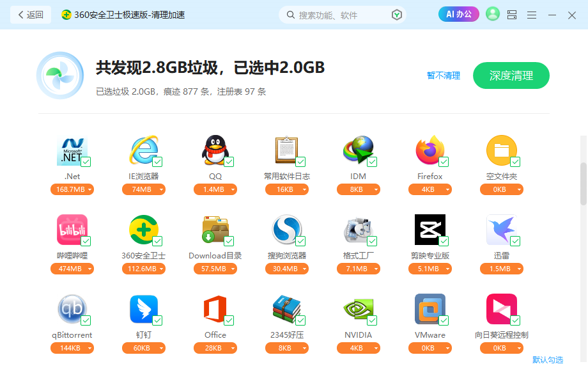Click the Firefox application icon
Screen dimensions: 588x371
coord(430,150)
